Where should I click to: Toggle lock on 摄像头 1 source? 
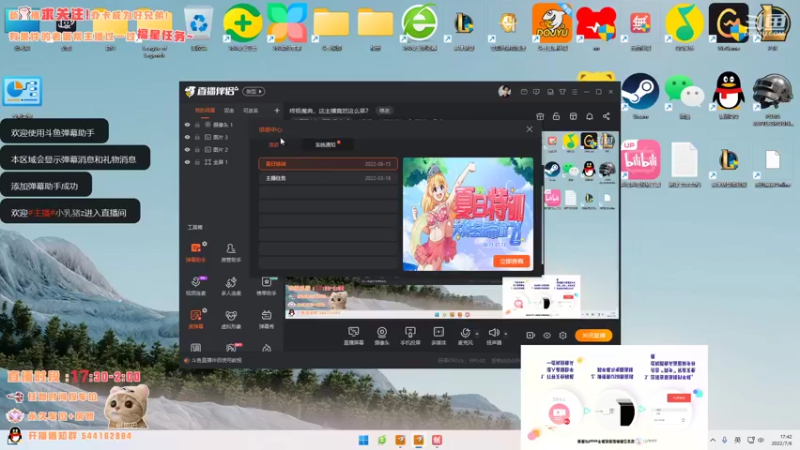(197, 124)
